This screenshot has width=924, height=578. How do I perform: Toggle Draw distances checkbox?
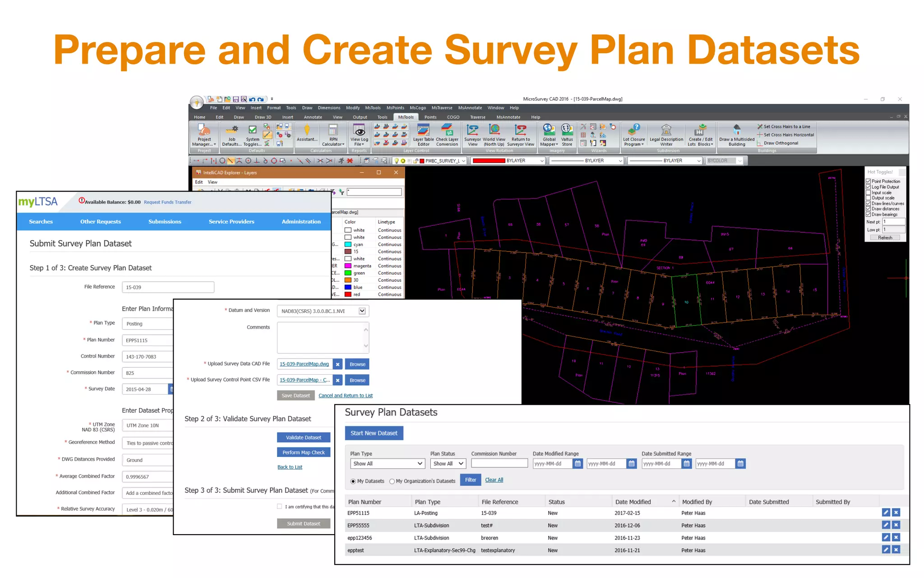(x=868, y=209)
